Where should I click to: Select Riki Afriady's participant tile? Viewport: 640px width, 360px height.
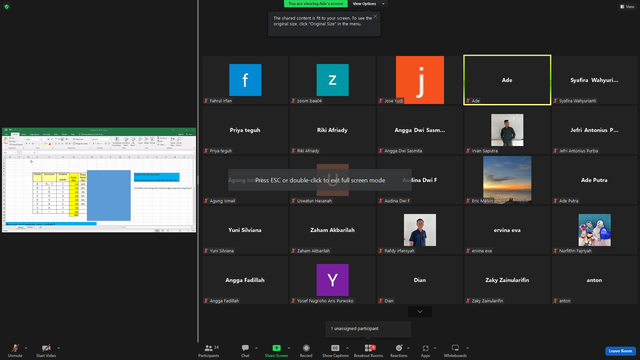(x=332, y=130)
